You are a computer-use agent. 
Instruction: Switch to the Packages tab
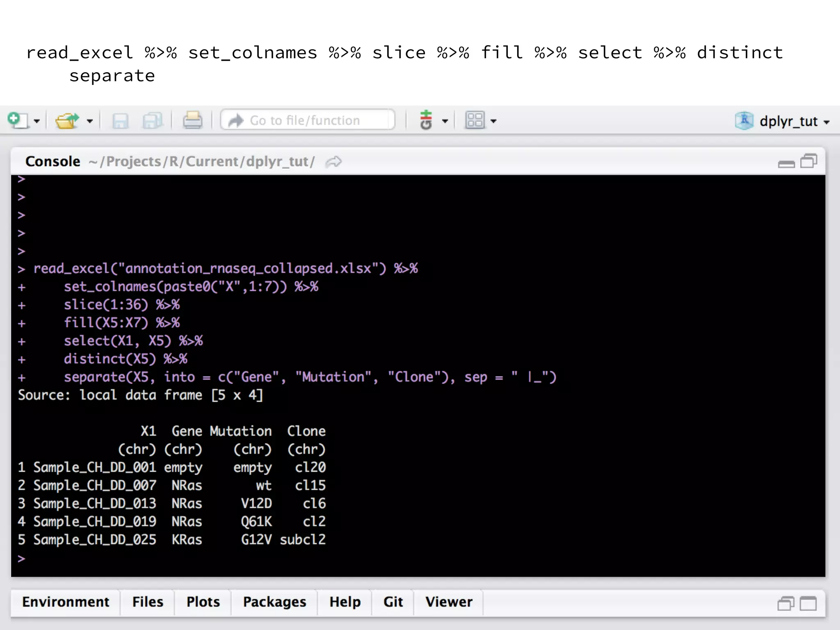pos(274,602)
